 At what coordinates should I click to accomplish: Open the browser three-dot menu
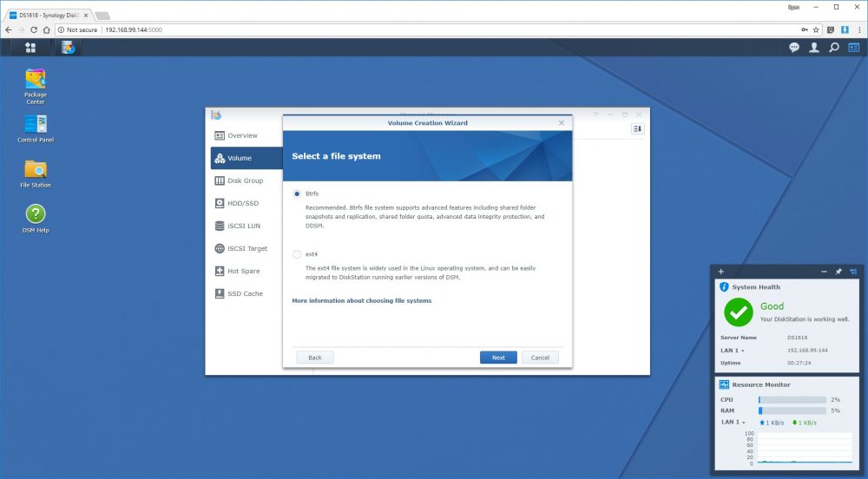pyautogui.click(x=859, y=30)
